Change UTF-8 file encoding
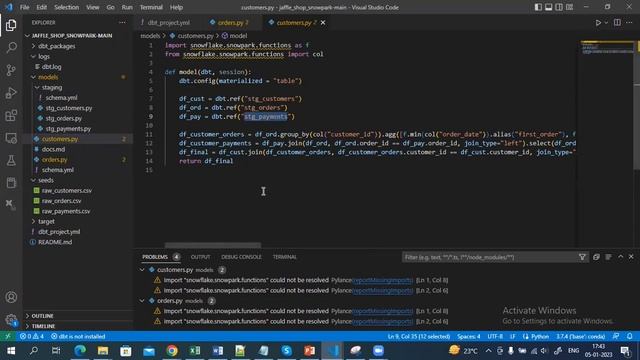This screenshot has width=640, height=360. click(495, 336)
